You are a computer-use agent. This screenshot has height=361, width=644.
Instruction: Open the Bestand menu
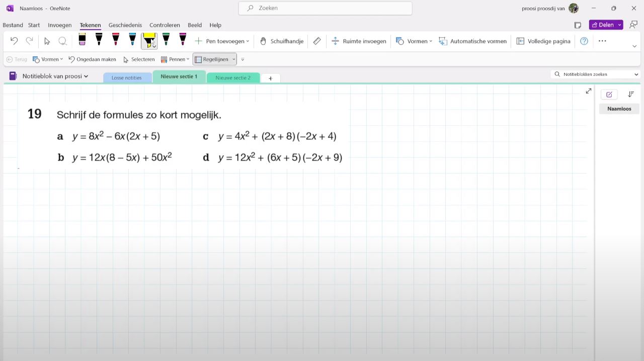pyautogui.click(x=13, y=25)
